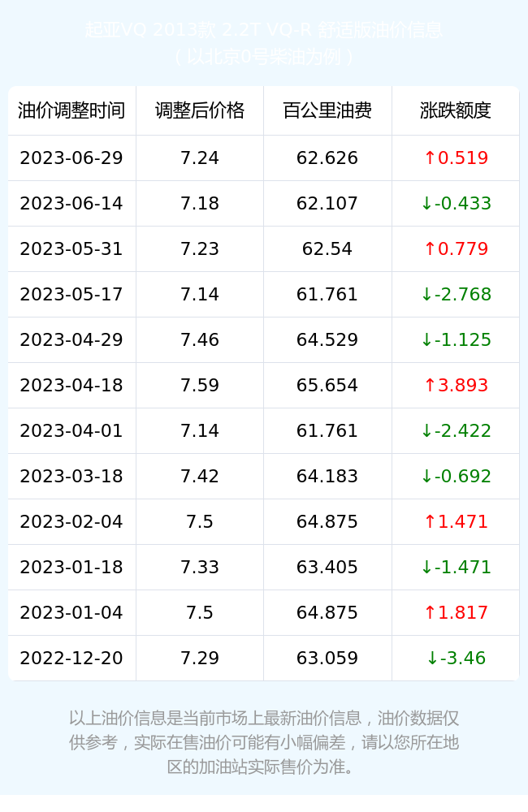The width and height of the screenshot is (528, 812).
Task: Select the date 2023-04-01
Action: pos(71,431)
